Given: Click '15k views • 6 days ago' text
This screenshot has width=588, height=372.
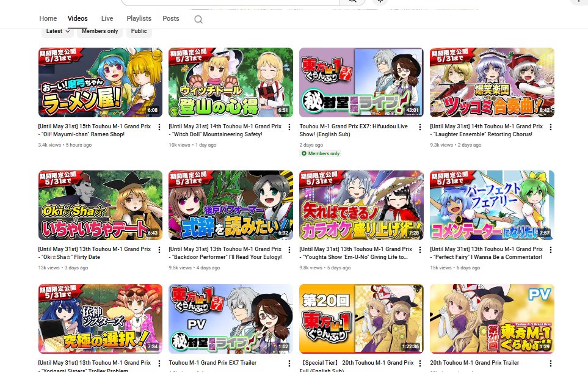Looking at the screenshot, I should coord(455,268).
